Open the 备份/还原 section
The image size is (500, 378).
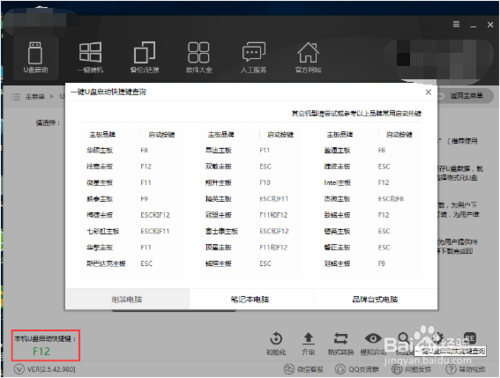point(145,57)
